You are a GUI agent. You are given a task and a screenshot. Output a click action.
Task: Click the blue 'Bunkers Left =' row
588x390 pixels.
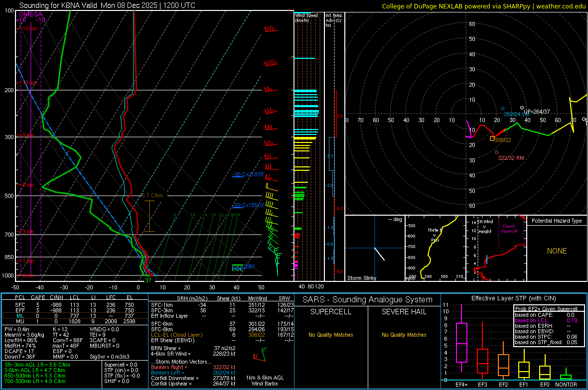pos(193,373)
